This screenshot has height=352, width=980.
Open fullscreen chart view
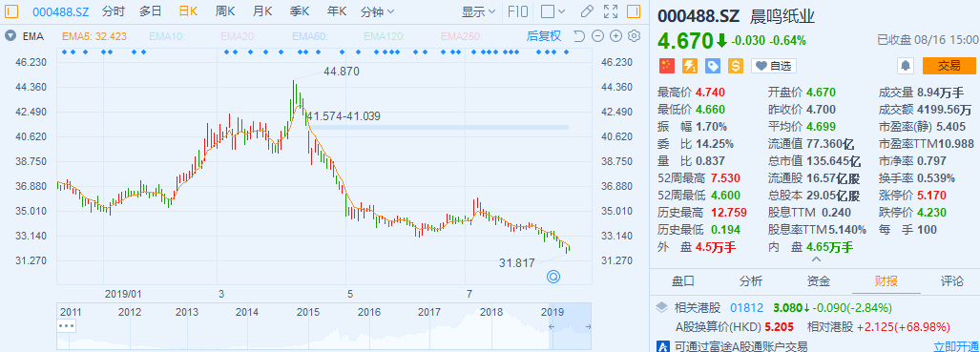611,11
